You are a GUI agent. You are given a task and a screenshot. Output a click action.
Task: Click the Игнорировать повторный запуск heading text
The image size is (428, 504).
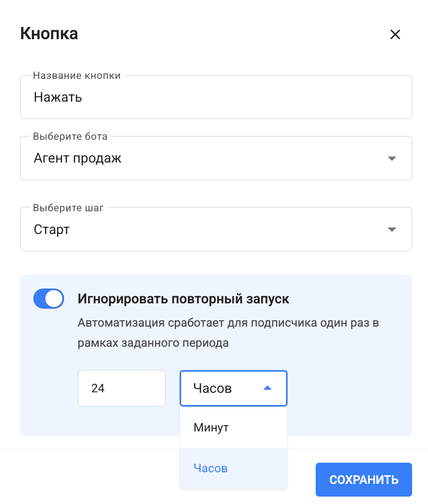click(183, 299)
